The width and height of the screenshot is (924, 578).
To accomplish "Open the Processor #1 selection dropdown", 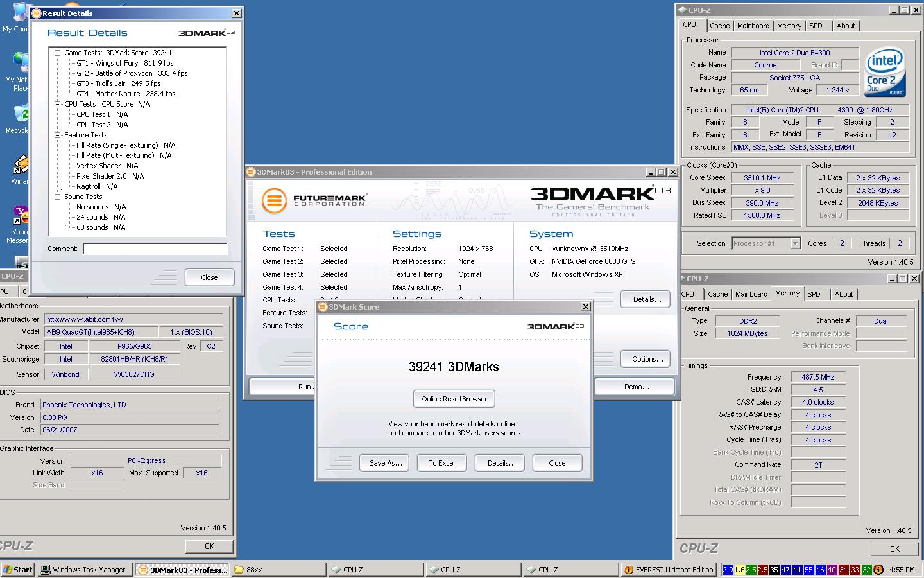I will point(795,243).
